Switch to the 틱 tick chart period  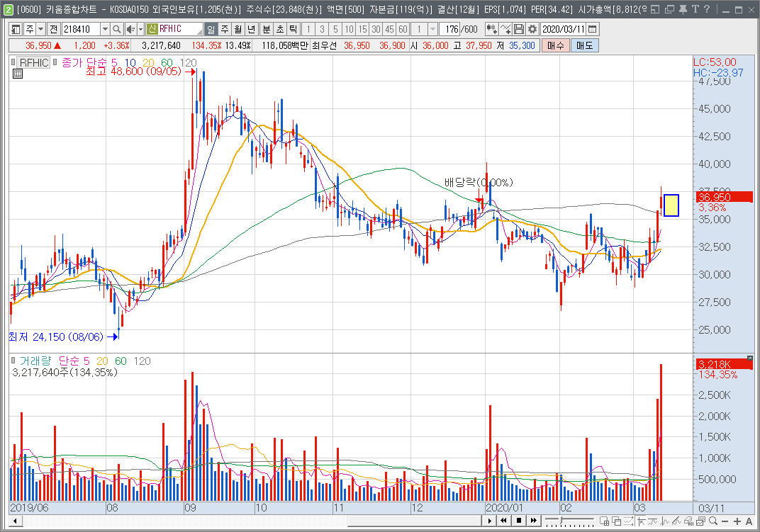294,30
